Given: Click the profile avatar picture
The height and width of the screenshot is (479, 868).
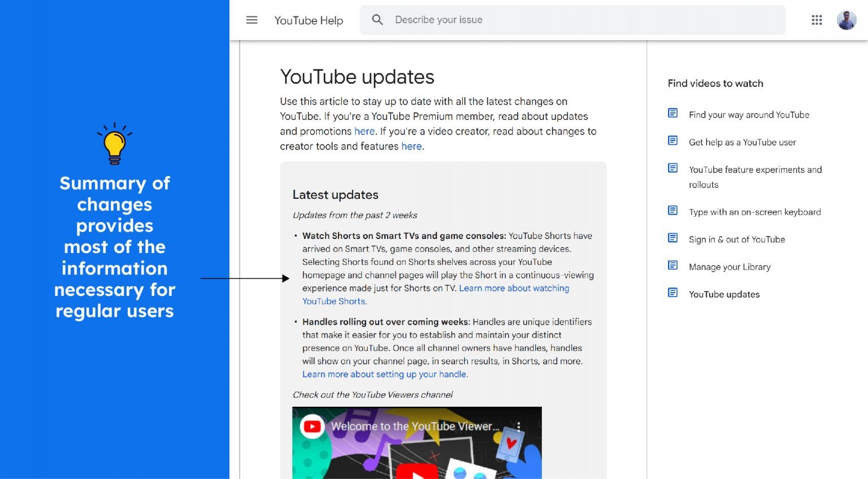Looking at the screenshot, I should point(846,20).
